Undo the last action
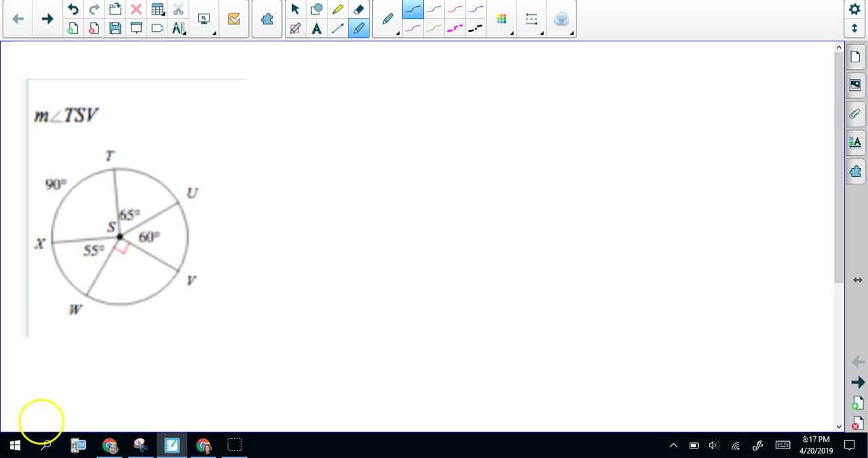868x458 pixels. click(73, 9)
